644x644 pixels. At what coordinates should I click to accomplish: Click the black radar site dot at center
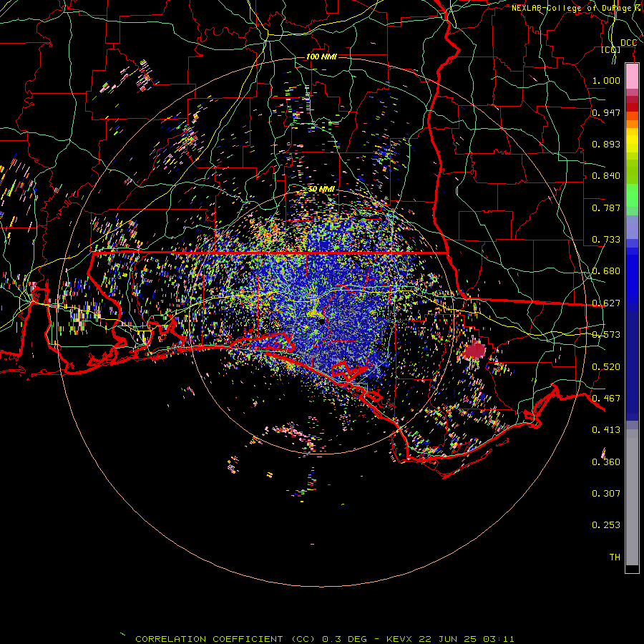321,321
